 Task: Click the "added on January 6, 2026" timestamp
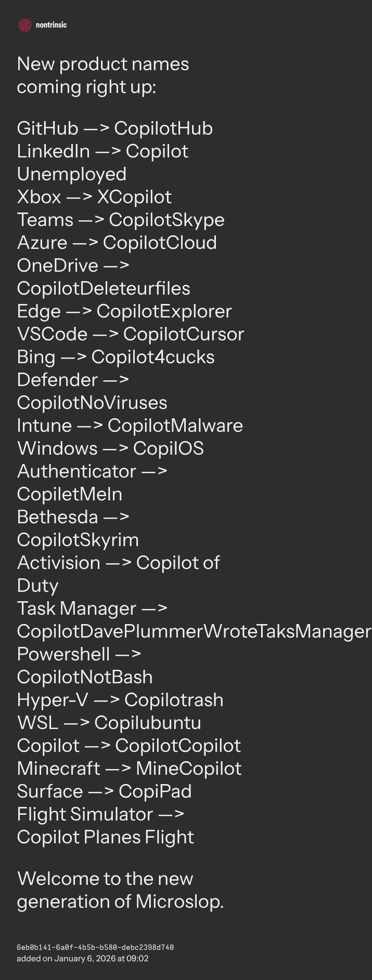(82, 959)
